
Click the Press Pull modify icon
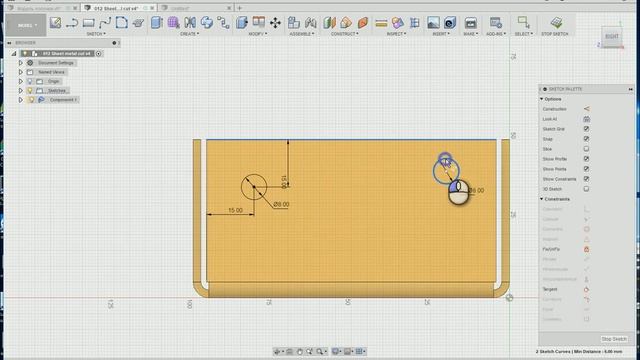242,22
